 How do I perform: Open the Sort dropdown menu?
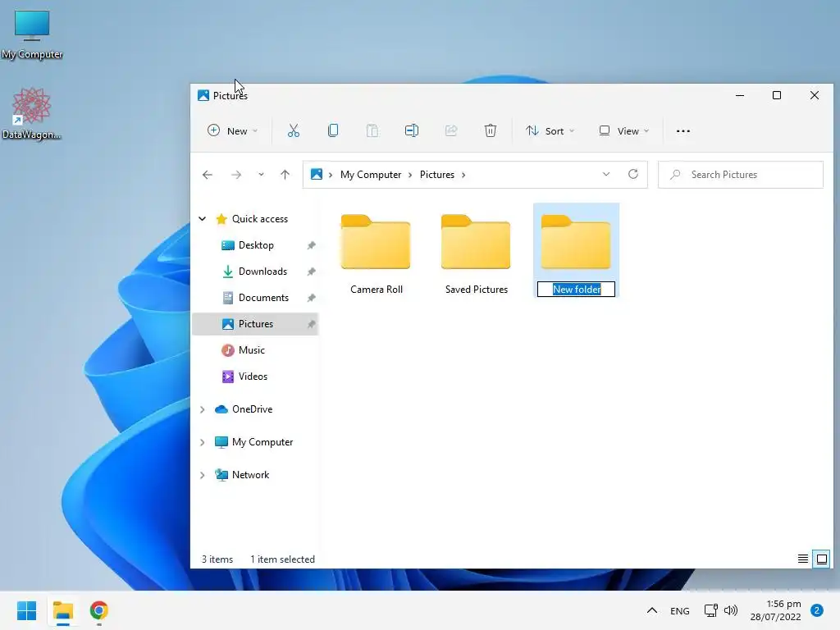550,130
